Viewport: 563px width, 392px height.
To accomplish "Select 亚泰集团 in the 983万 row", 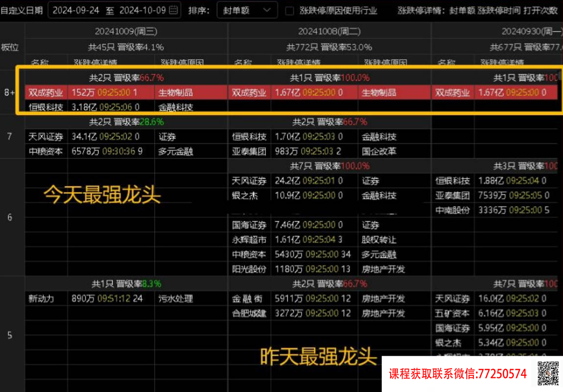I will point(249,152).
